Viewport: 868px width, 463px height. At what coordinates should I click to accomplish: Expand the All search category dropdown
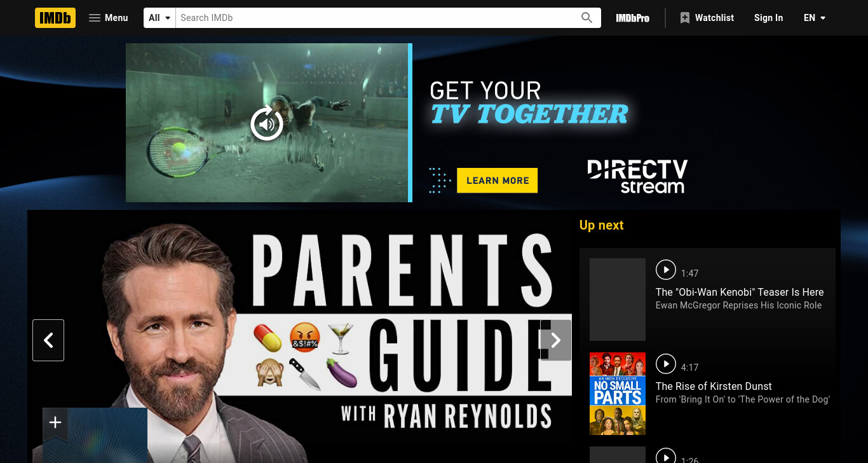pos(159,18)
